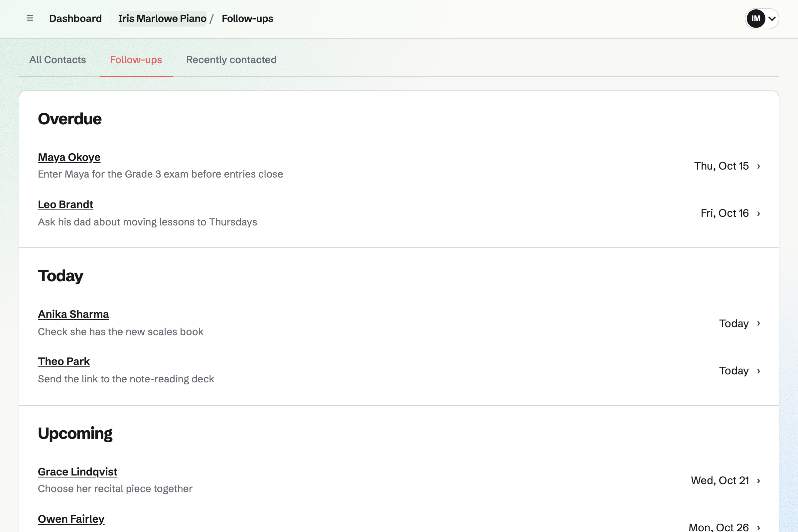Open Anika Sharma's Today chevron arrow
Image resolution: width=798 pixels, height=532 pixels.
pos(759,323)
